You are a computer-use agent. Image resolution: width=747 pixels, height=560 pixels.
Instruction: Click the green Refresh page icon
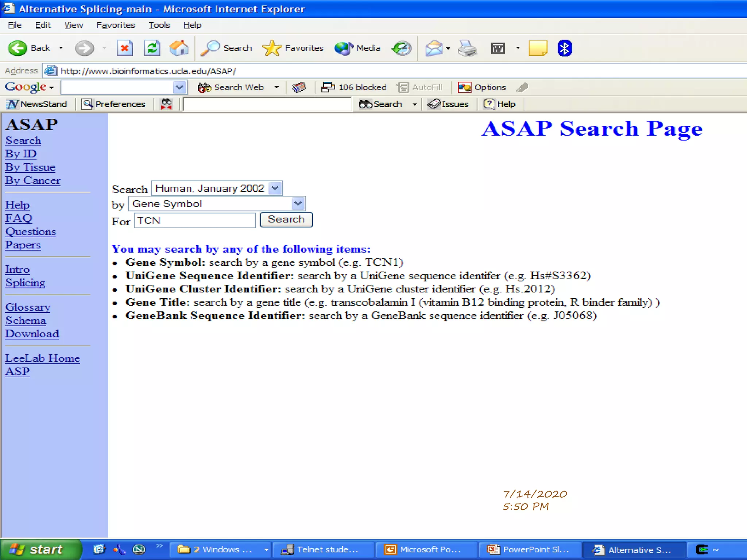(152, 48)
